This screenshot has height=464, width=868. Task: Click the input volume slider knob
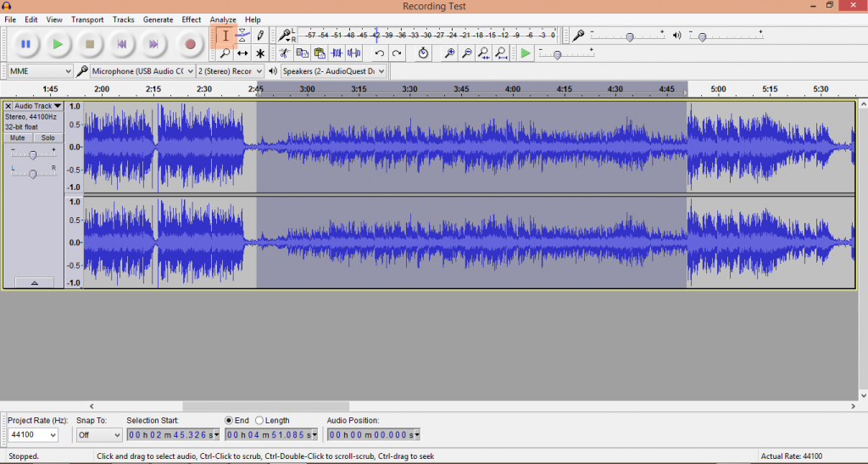630,37
